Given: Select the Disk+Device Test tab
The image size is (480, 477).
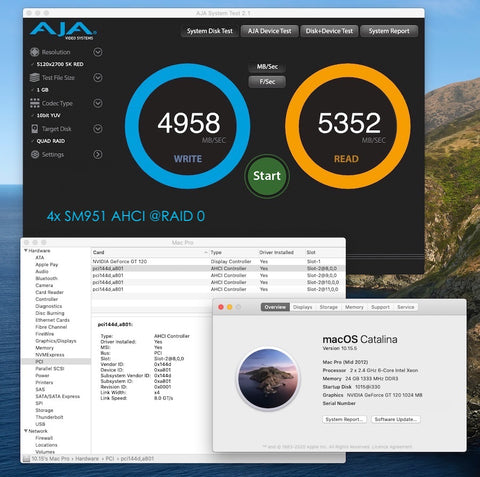Looking at the screenshot, I should click(329, 31).
